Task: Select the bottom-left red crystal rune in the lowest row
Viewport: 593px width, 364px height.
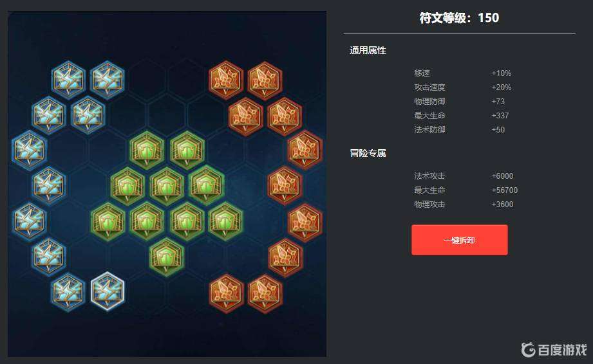Action: point(226,293)
